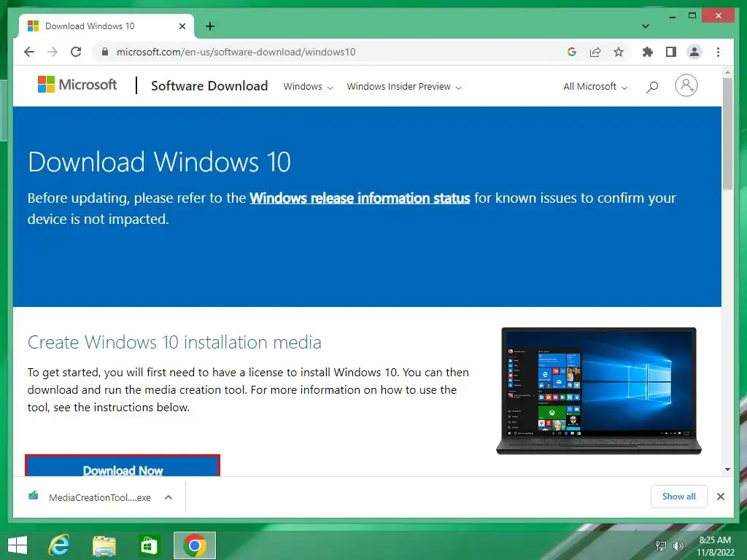Viewport: 747px width, 560px height.
Task: Expand the Windows Insider Preview menu
Action: tap(404, 87)
